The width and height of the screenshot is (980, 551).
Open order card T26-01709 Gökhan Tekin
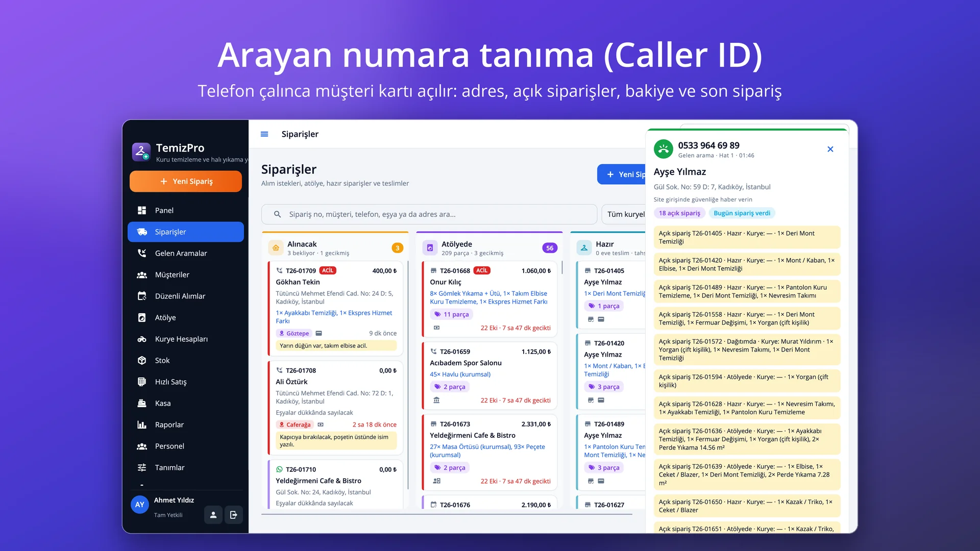335,308
